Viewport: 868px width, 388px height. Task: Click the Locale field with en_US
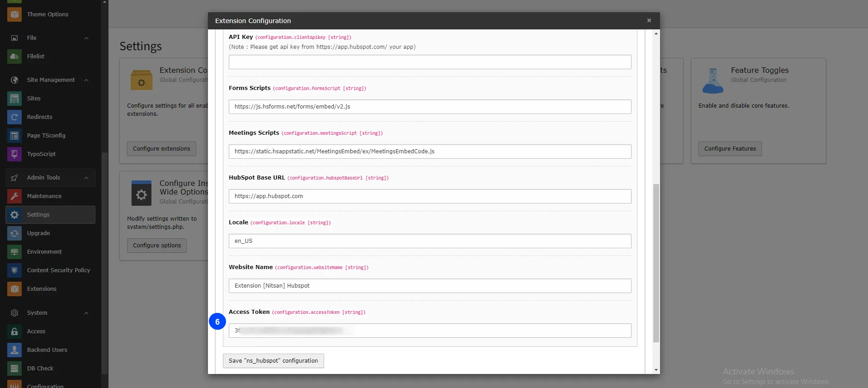click(430, 241)
